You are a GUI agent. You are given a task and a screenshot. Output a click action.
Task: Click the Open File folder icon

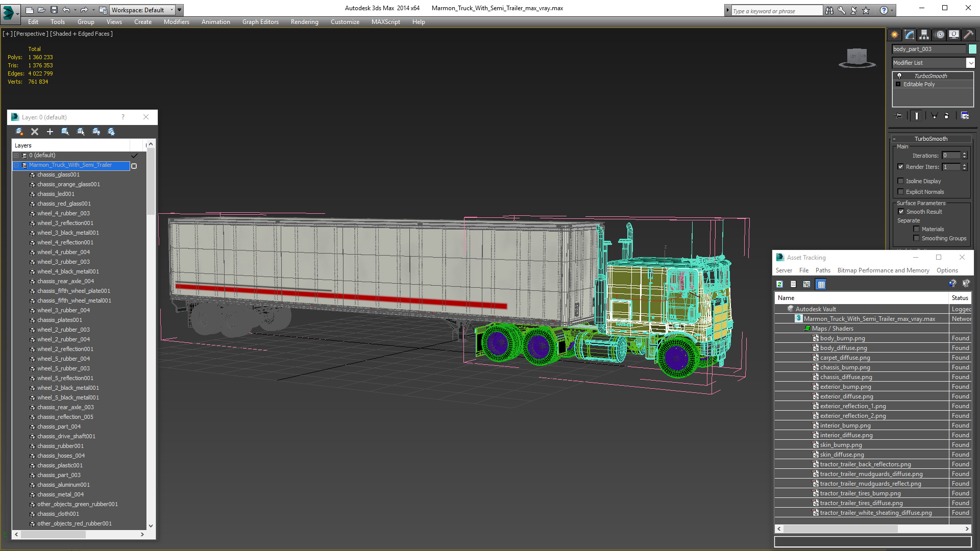point(42,10)
